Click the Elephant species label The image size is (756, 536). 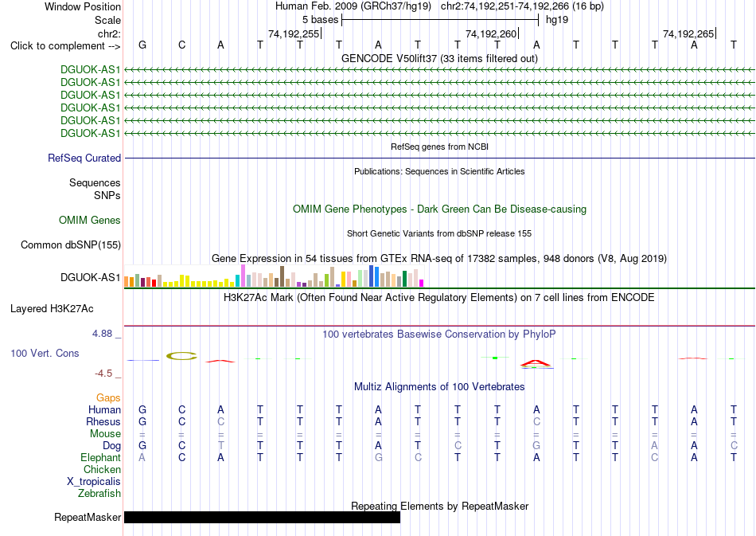[101, 457]
